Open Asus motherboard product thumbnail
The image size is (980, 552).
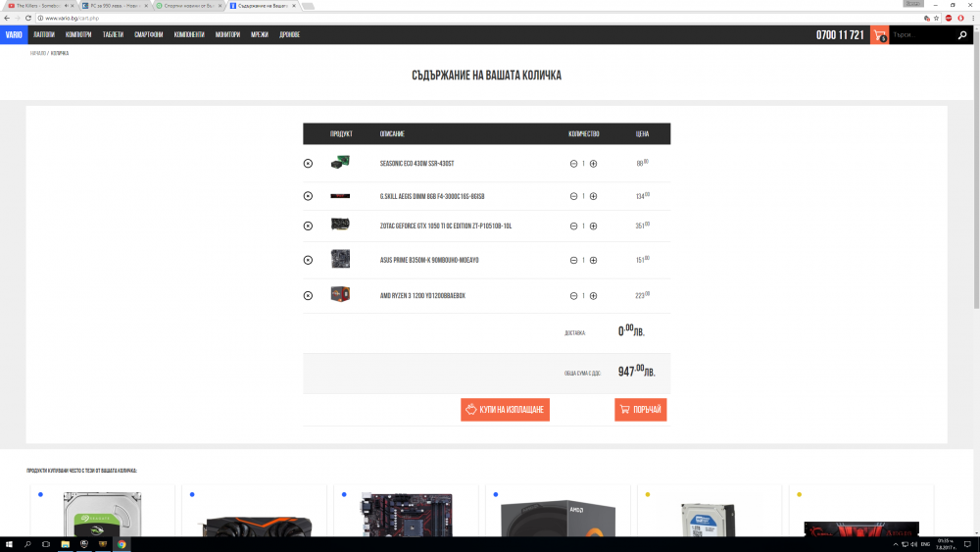pyautogui.click(x=340, y=258)
